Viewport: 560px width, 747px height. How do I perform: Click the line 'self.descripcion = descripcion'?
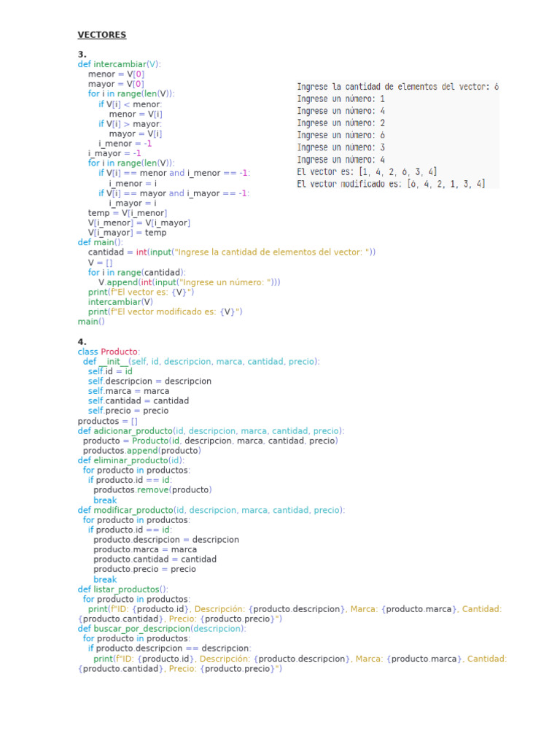click(149, 381)
